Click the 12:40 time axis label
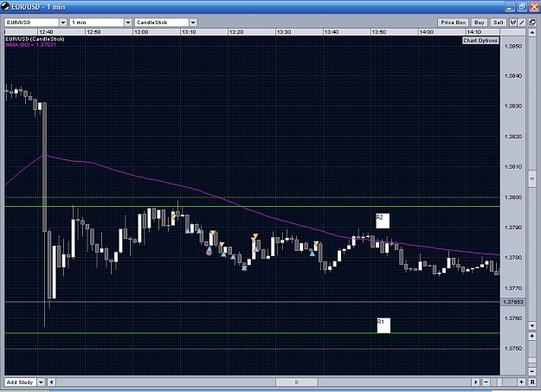This screenshot has height=392, width=541. pos(46,32)
